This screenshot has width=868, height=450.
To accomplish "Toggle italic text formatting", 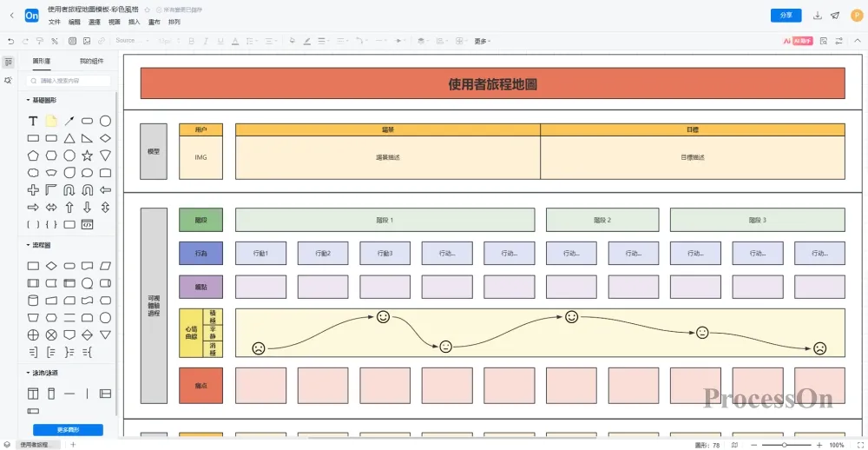I will [x=206, y=41].
